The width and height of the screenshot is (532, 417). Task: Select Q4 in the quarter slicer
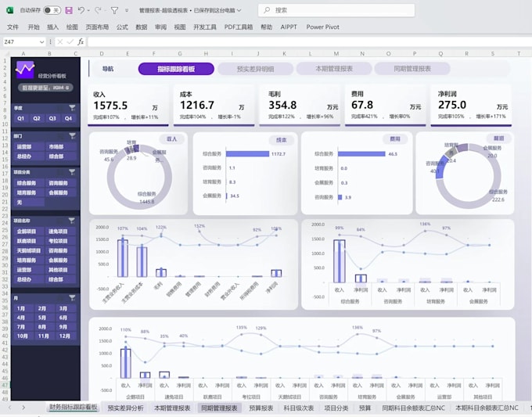point(68,118)
